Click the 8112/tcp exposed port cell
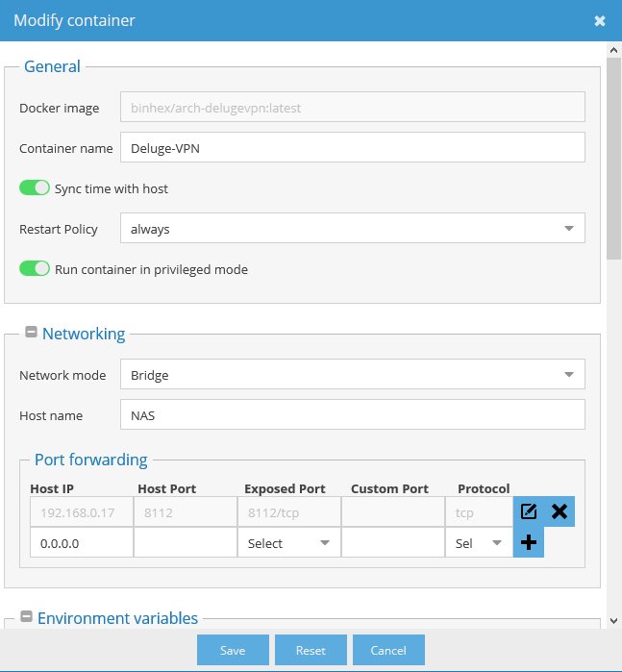Screen dimensions: 622x672 click(289, 512)
